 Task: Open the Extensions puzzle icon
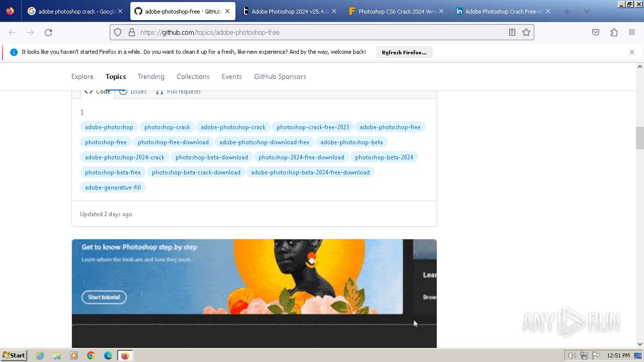tap(614, 32)
